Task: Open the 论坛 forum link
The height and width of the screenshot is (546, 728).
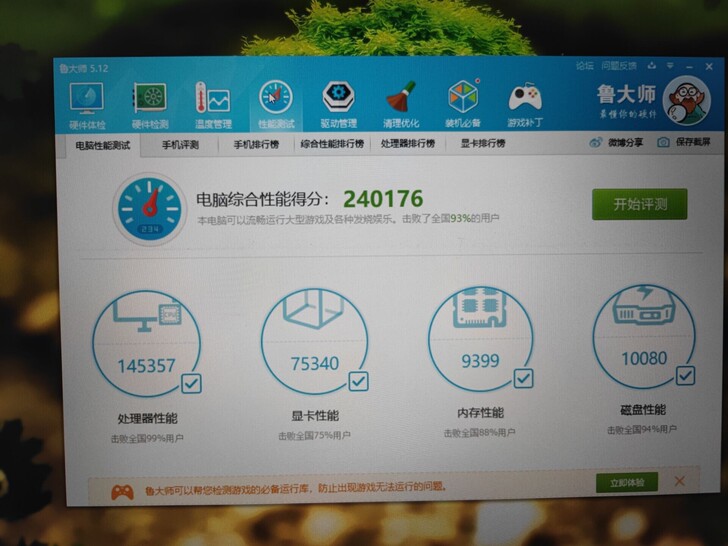Action: 585,65
